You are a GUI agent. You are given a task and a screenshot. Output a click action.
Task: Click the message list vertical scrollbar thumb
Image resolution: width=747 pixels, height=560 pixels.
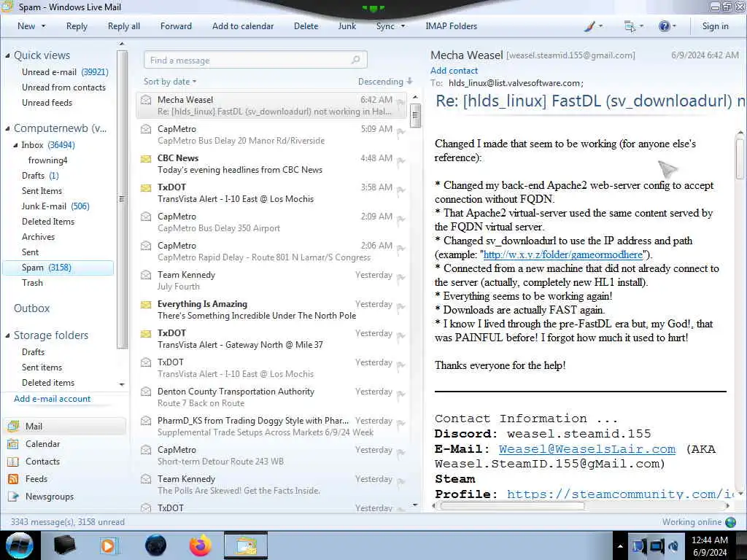pyautogui.click(x=415, y=116)
